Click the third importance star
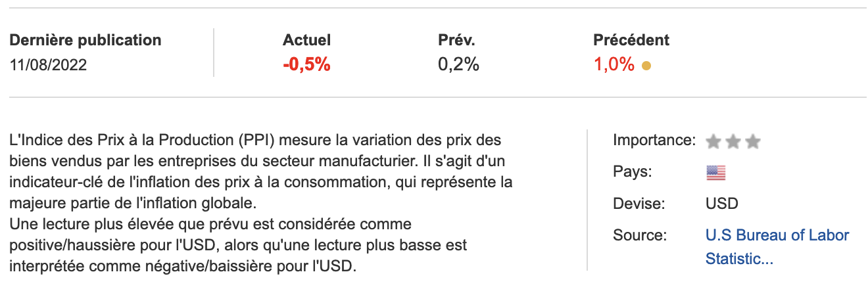The height and width of the screenshot is (293, 868). [753, 141]
